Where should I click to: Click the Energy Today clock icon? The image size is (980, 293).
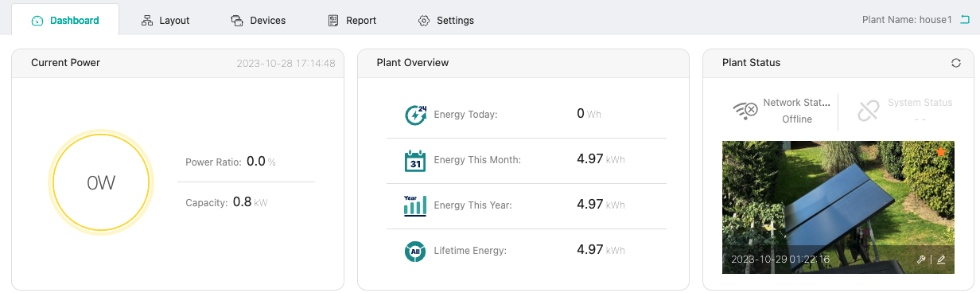point(415,115)
